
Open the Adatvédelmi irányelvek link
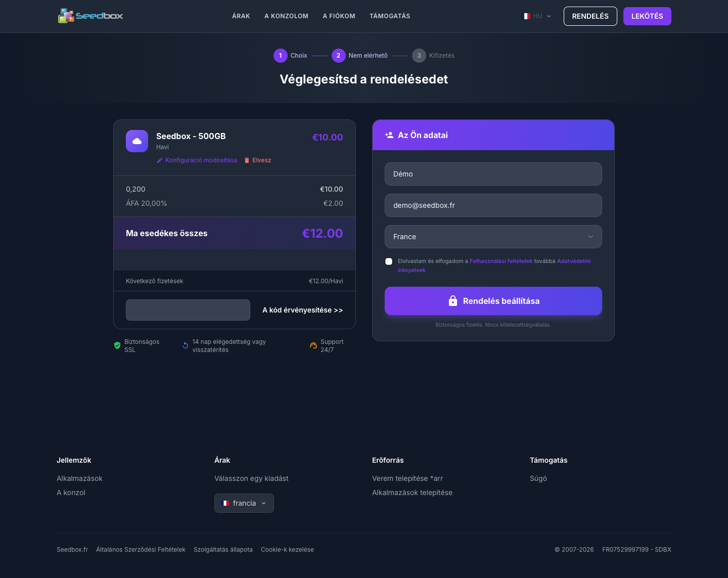(x=574, y=261)
